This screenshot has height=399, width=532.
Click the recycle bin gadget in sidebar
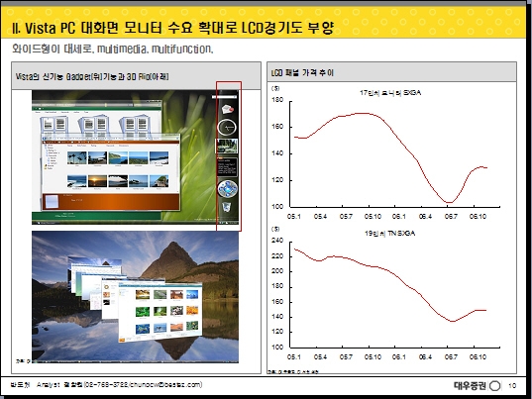(226, 207)
